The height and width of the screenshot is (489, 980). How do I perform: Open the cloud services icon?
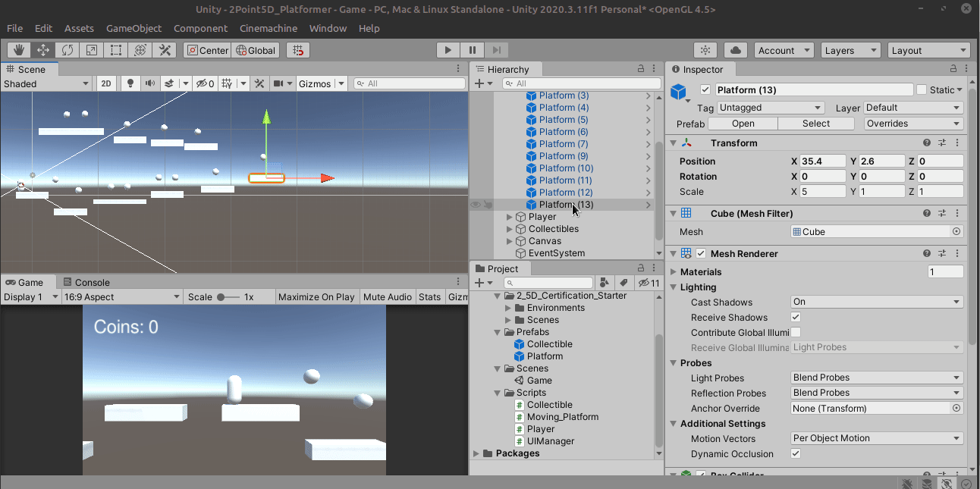pos(735,50)
